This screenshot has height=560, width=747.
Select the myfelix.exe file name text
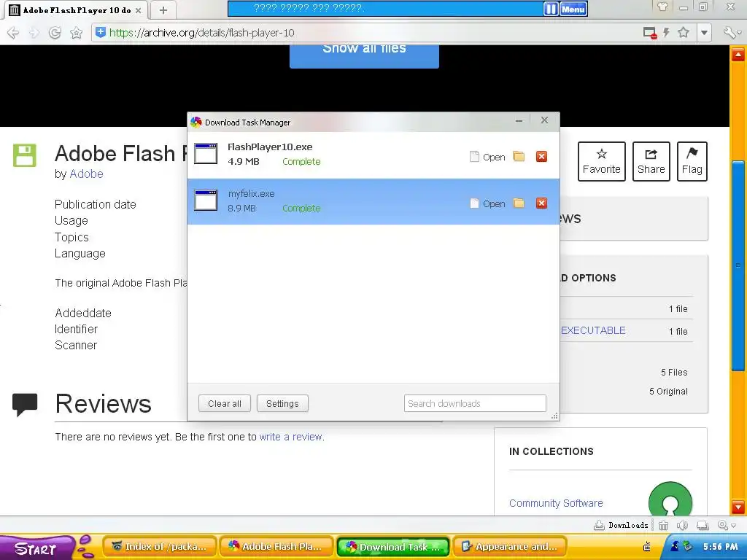click(x=251, y=194)
